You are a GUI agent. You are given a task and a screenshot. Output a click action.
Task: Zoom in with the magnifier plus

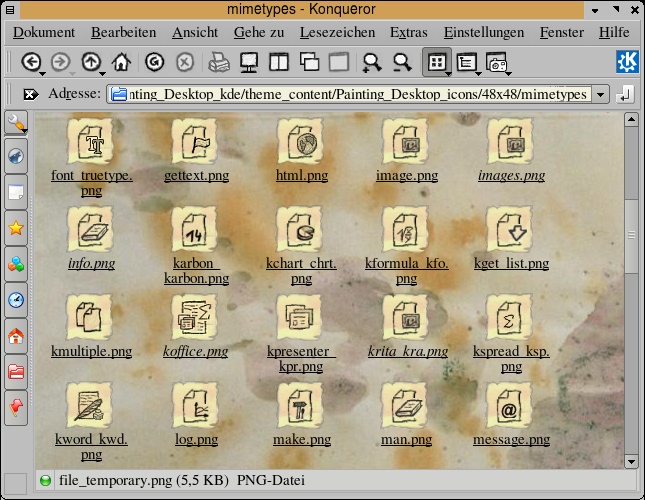(372, 63)
